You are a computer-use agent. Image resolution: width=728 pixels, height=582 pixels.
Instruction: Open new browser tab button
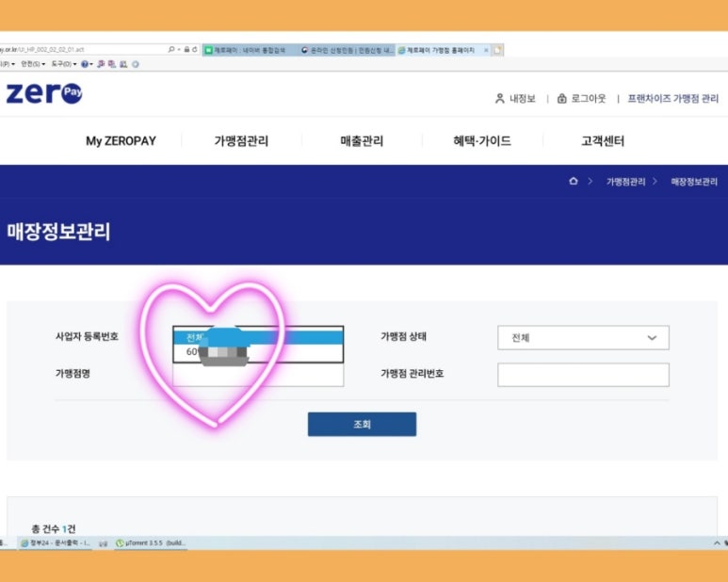point(497,50)
